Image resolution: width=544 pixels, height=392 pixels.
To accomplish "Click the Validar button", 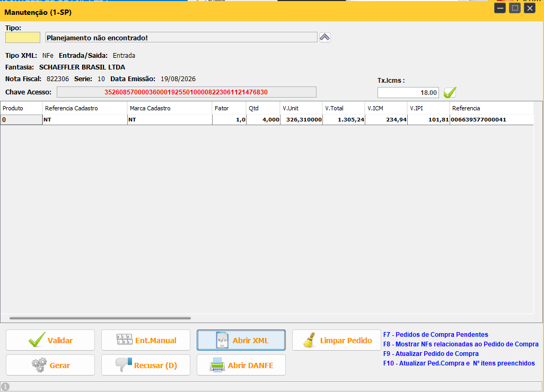I will [x=50, y=340].
